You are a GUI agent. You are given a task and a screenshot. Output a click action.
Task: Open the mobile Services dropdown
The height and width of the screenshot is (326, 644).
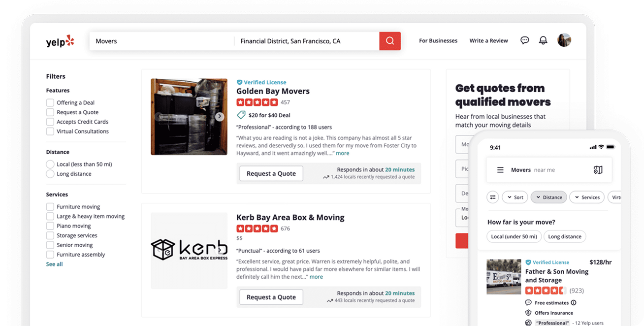(x=587, y=197)
